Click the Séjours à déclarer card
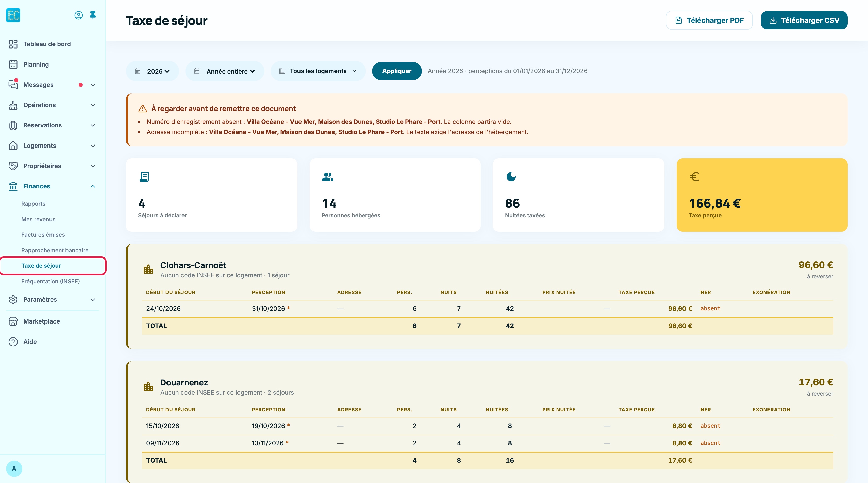This screenshot has width=868, height=483. (x=212, y=195)
